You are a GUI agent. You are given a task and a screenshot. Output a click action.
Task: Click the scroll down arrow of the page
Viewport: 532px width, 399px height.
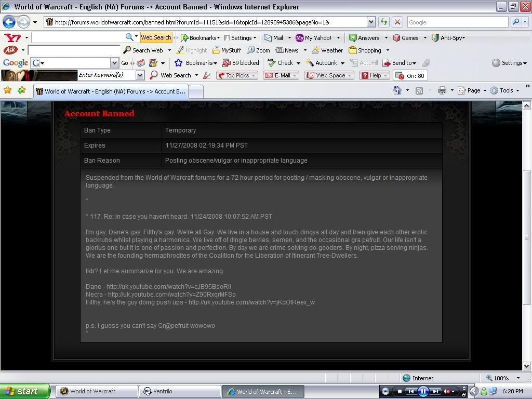(x=526, y=366)
